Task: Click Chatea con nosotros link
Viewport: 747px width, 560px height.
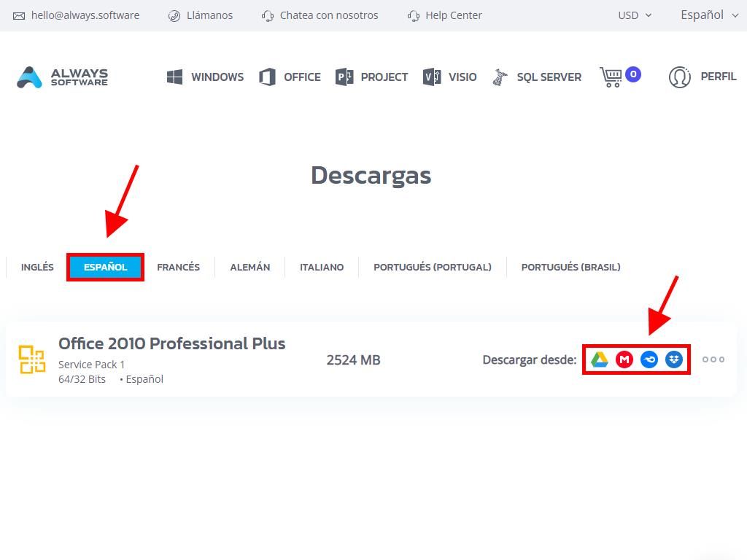Action: coord(320,15)
